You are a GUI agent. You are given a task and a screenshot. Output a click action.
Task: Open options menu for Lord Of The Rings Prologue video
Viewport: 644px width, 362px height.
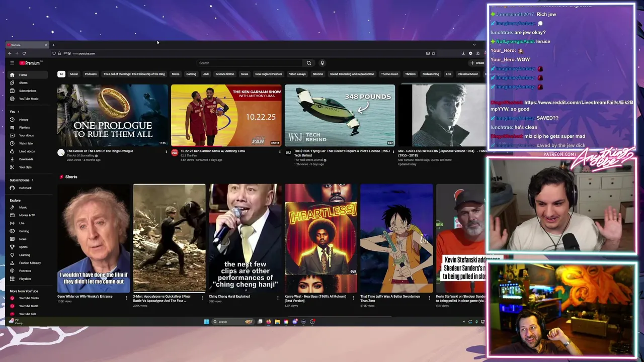click(x=166, y=151)
